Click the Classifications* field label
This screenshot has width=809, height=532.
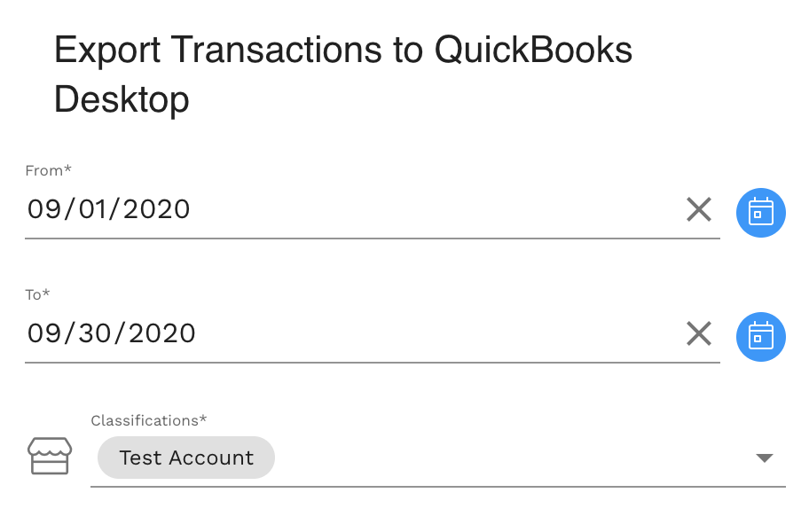tap(149, 420)
